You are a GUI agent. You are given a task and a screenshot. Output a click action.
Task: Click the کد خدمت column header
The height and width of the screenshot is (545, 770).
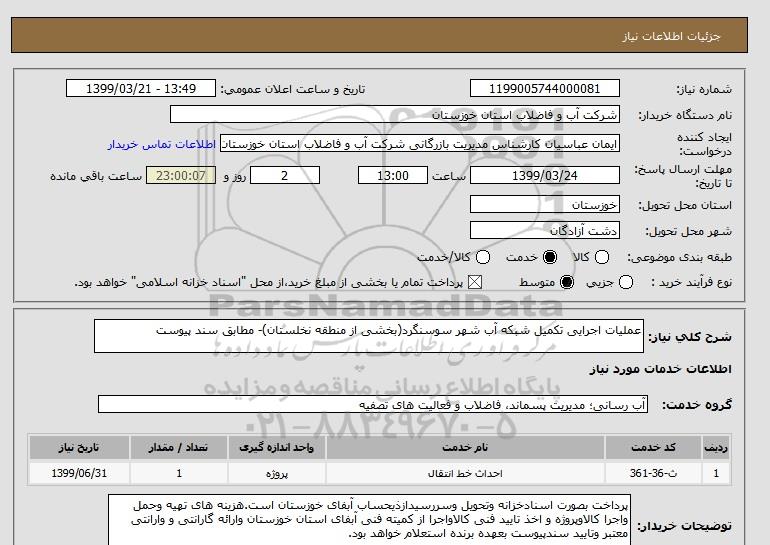click(653, 447)
